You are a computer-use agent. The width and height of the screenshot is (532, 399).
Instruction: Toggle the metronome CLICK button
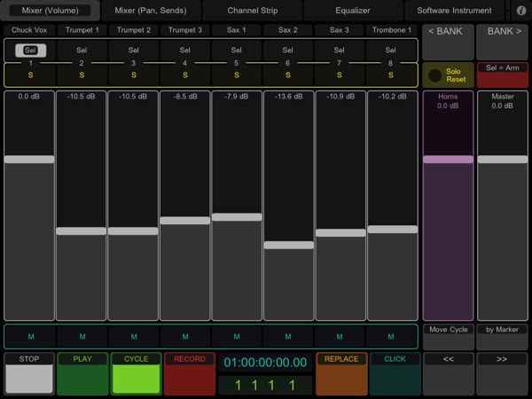395,372
